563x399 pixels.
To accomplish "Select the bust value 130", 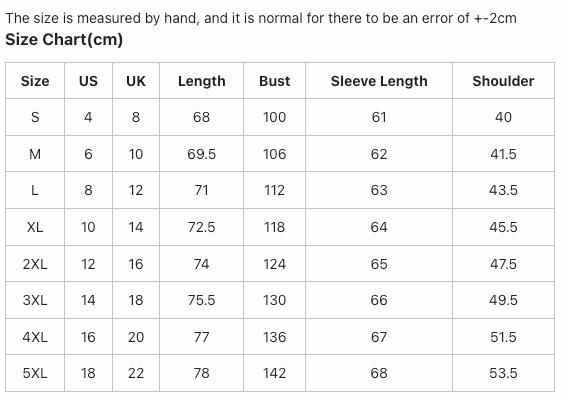I will click(274, 300).
